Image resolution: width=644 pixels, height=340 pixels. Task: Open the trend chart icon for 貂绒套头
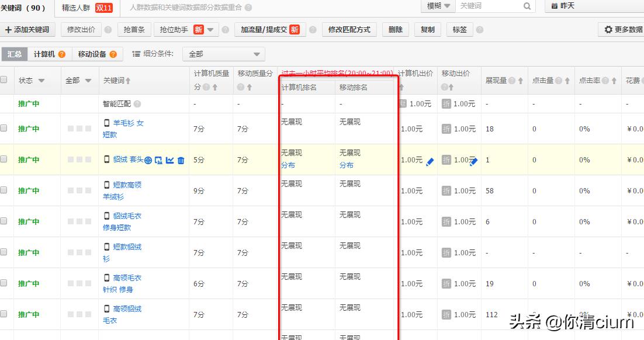click(171, 160)
